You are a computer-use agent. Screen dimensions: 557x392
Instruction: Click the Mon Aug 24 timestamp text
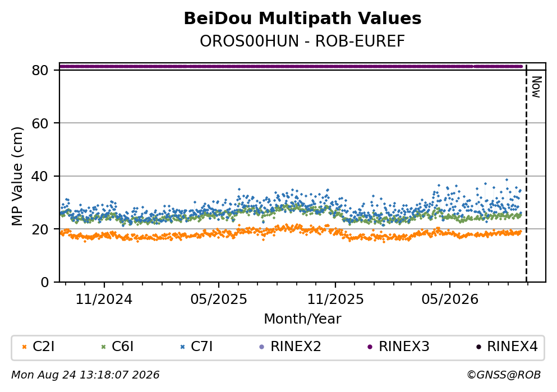coord(85,375)
